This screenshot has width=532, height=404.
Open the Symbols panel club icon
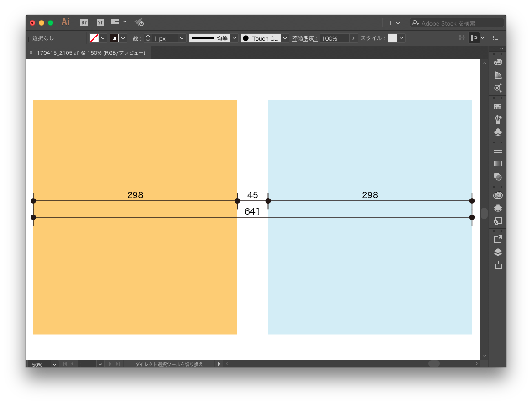pyautogui.click(x=498, y=132)
